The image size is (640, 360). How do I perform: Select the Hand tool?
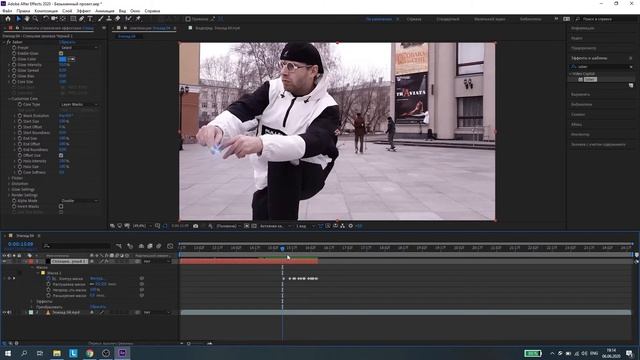[x=27, y=19]
